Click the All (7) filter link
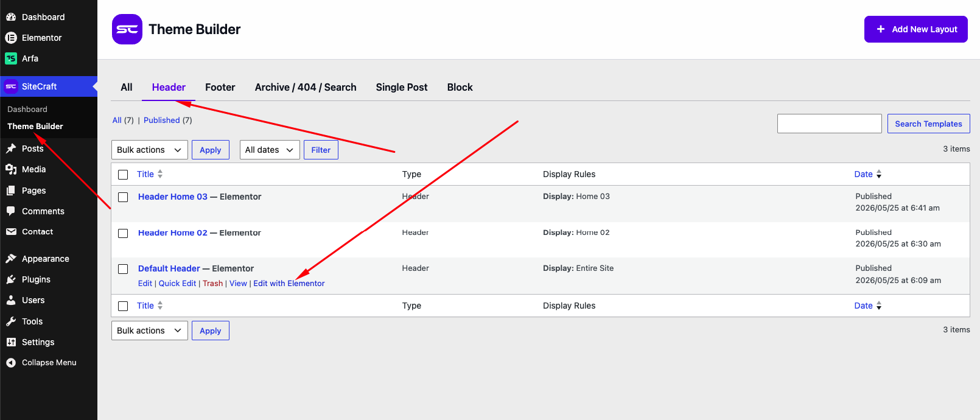This screenshot has height=420, width=980. pos(123,121)
